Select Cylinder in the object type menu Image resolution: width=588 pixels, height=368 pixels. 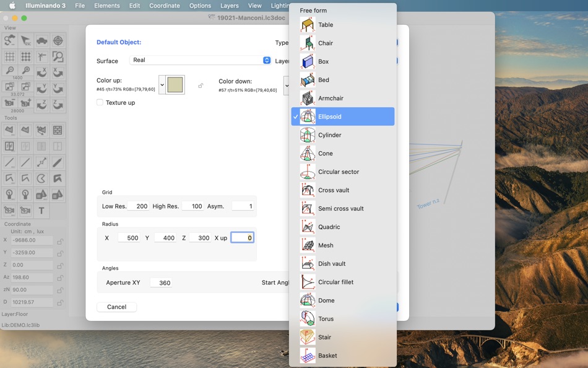tap(343, 135)
